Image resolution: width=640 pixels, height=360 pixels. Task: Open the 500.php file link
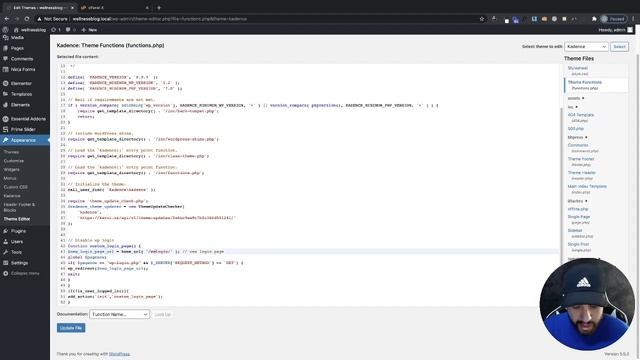[576, 129]
